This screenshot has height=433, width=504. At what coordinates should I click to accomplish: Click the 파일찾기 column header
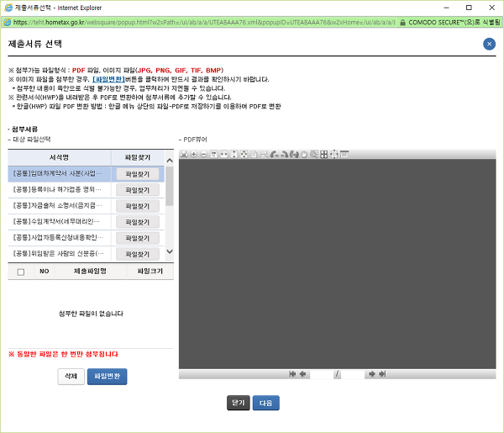click(138, 157)
